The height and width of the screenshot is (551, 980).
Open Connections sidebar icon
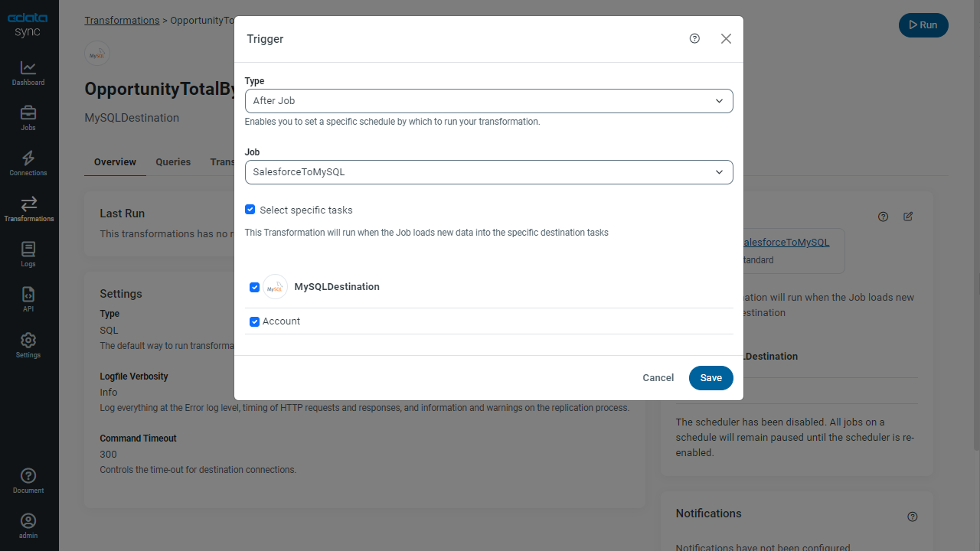coord(28,164)
